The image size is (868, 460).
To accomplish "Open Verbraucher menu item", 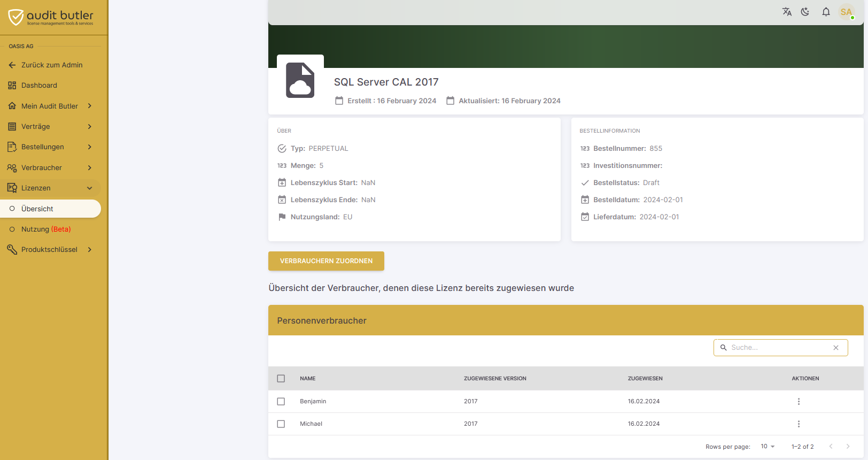I will (x=51, y=168).
